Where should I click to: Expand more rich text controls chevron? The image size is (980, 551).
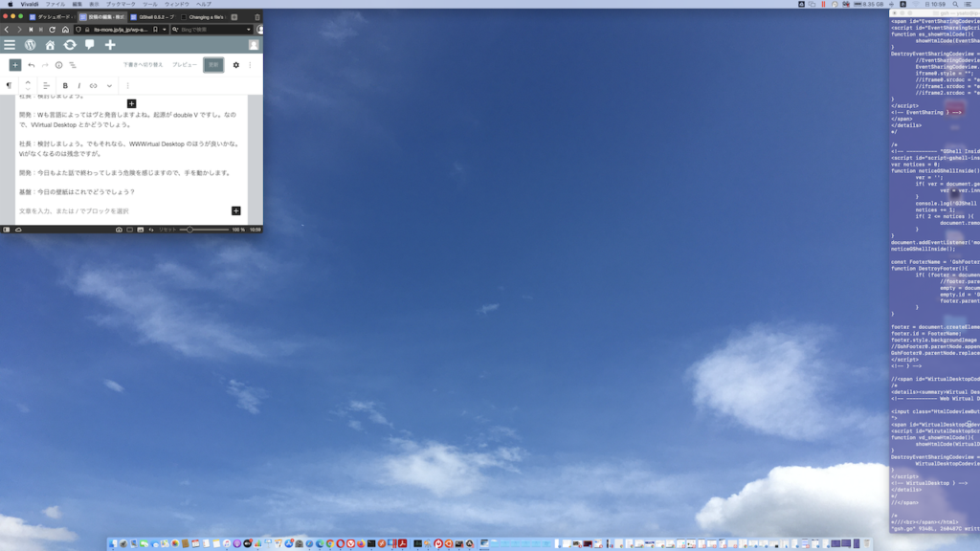(109, 86)
